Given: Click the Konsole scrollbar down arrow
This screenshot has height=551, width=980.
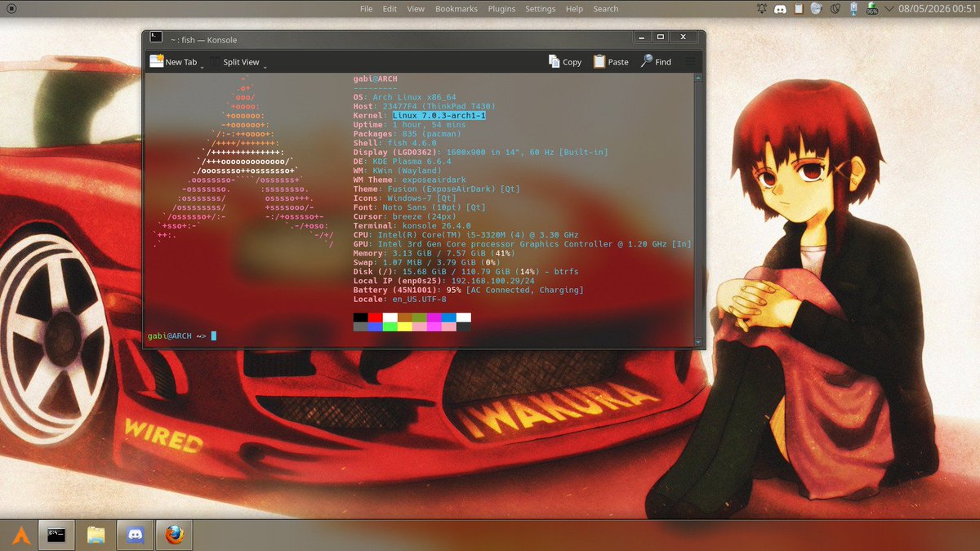Looking at the screenshot, I should tap(698, 341).
